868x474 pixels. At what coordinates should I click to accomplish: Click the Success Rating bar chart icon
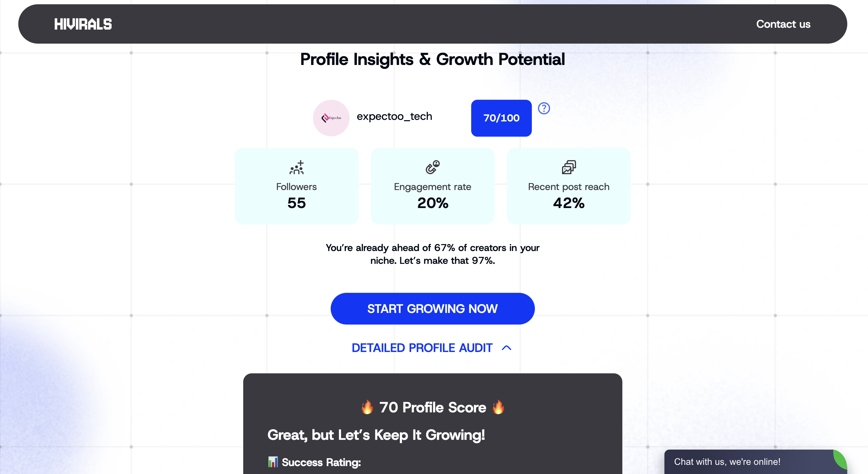tap(272, 462)
